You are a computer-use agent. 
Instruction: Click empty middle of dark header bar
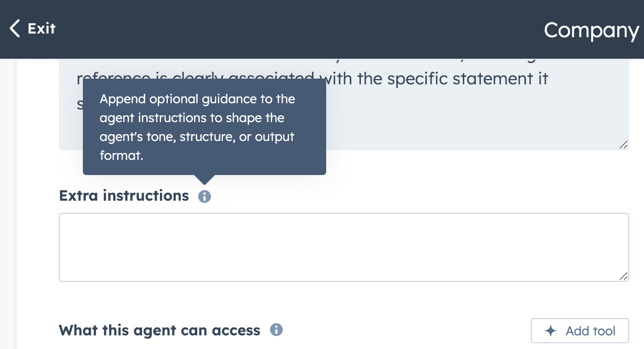pyautogui.click(x=299, y=29)
